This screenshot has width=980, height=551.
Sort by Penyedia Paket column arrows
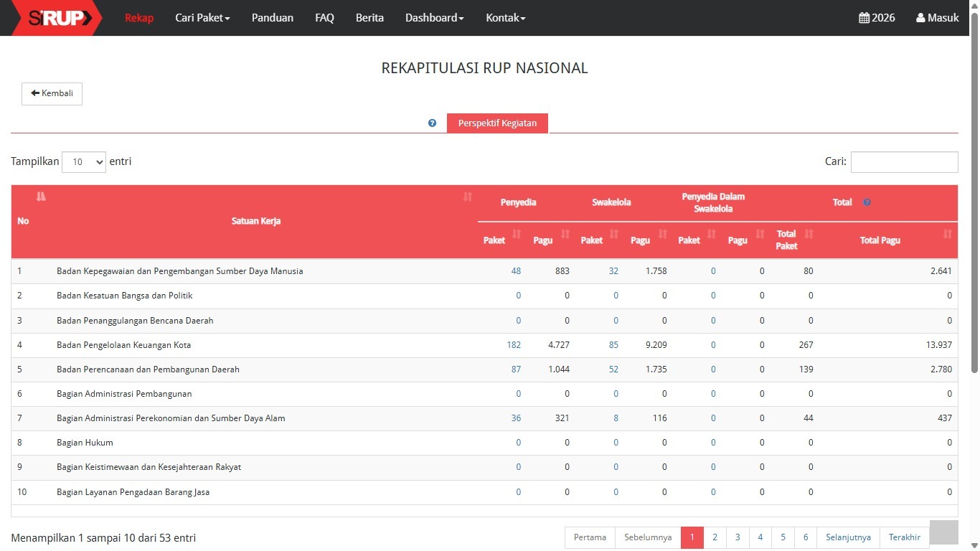[x=517, y=235]
